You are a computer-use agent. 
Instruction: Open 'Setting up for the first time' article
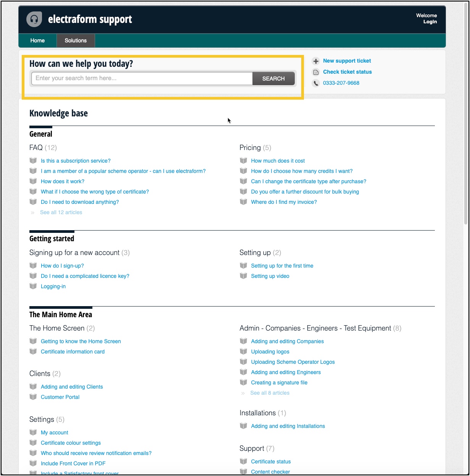(282, 266)
